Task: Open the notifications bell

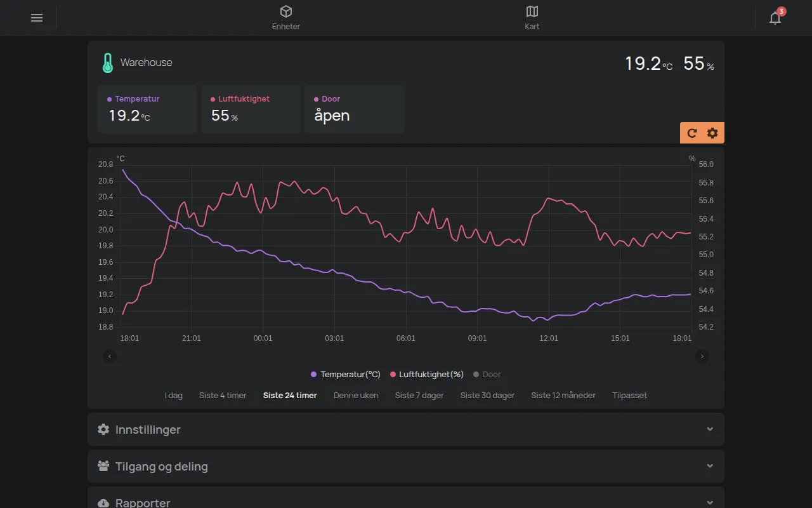Action: pyautogui.click(x=775, y=18)
